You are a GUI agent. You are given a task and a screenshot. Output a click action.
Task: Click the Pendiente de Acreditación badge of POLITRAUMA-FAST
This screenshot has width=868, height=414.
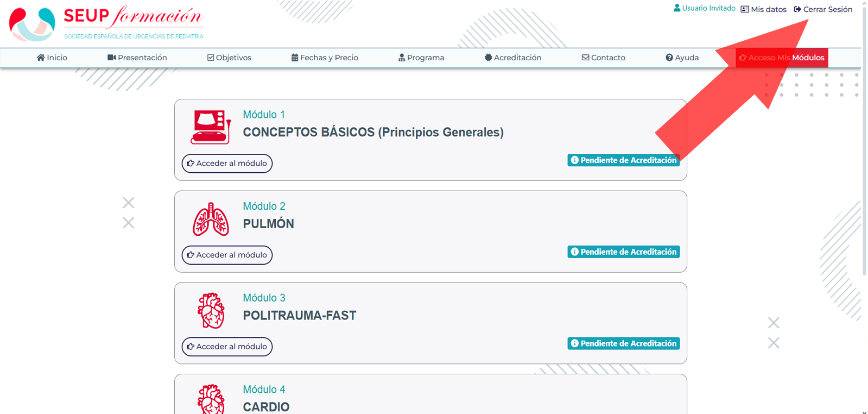pyautogui.click(x=623, y=343)
